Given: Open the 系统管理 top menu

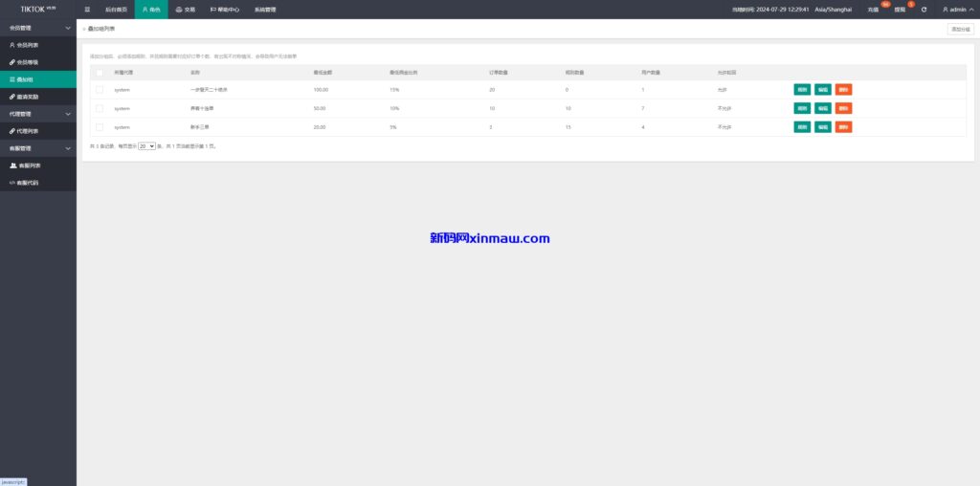Looking at the screenshot, I should pyautogui.click(x=265, y=10).
